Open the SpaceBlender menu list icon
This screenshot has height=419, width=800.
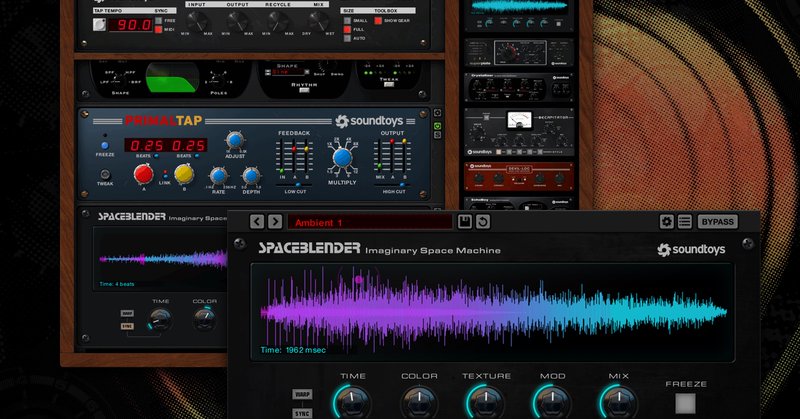click(x=685, y=221)
